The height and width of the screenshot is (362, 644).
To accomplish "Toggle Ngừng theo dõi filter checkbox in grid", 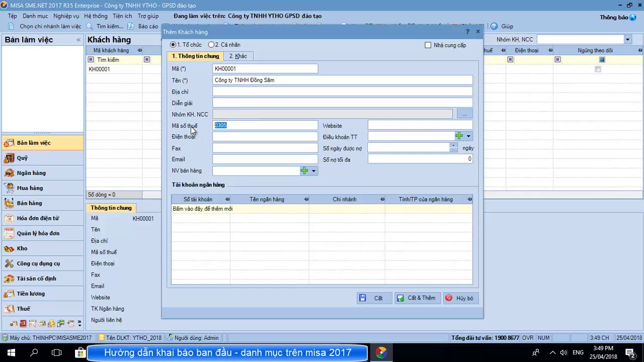I will (x=602, y=60).
